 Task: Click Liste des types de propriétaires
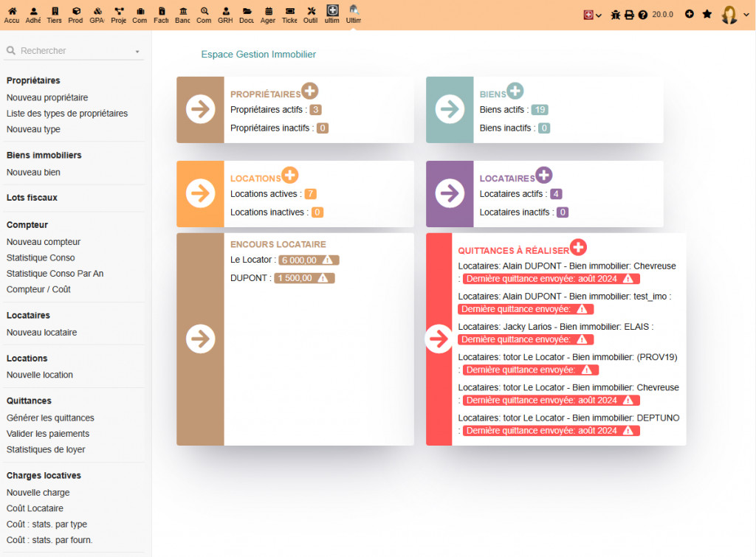67,113
